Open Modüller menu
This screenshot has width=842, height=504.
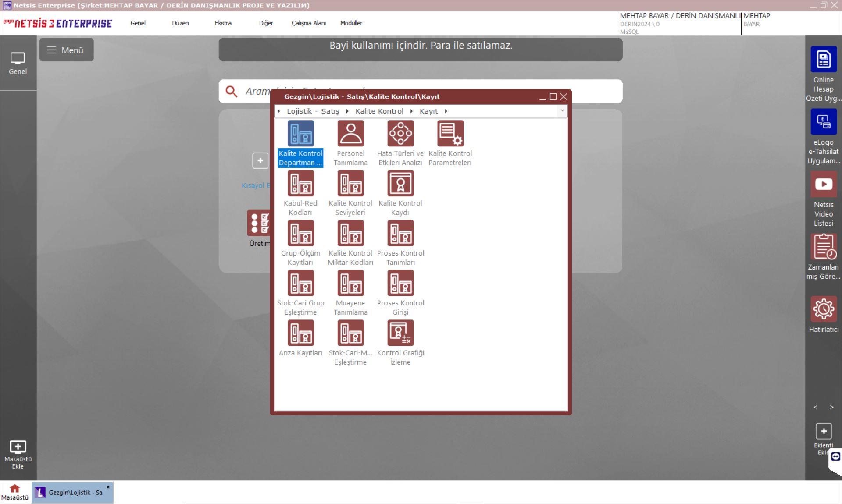(351, 23)
